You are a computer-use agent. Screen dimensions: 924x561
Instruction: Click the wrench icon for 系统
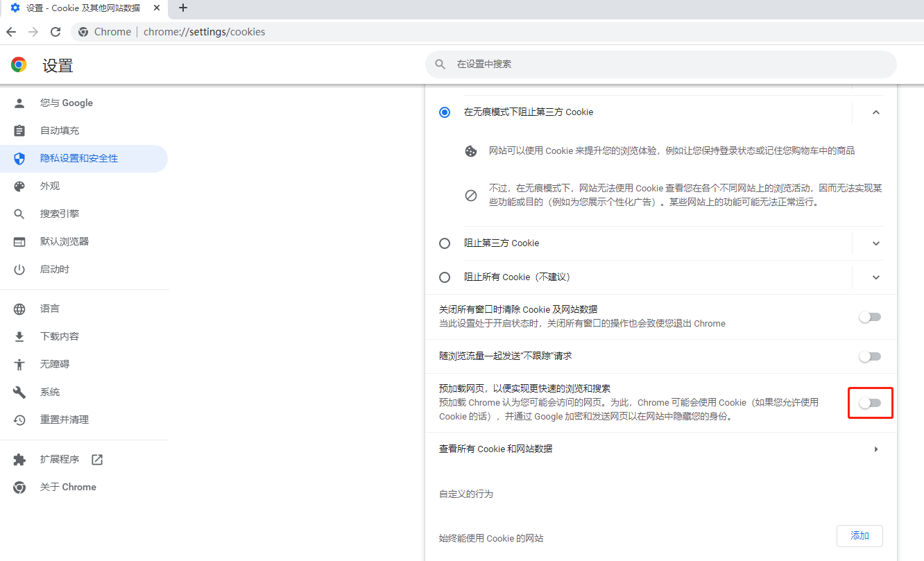19,392
